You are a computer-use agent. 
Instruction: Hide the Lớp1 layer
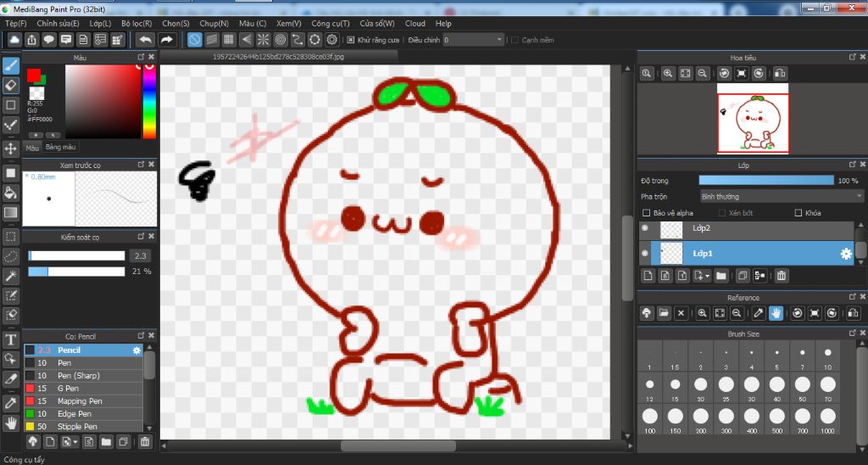tap(645, 253)
